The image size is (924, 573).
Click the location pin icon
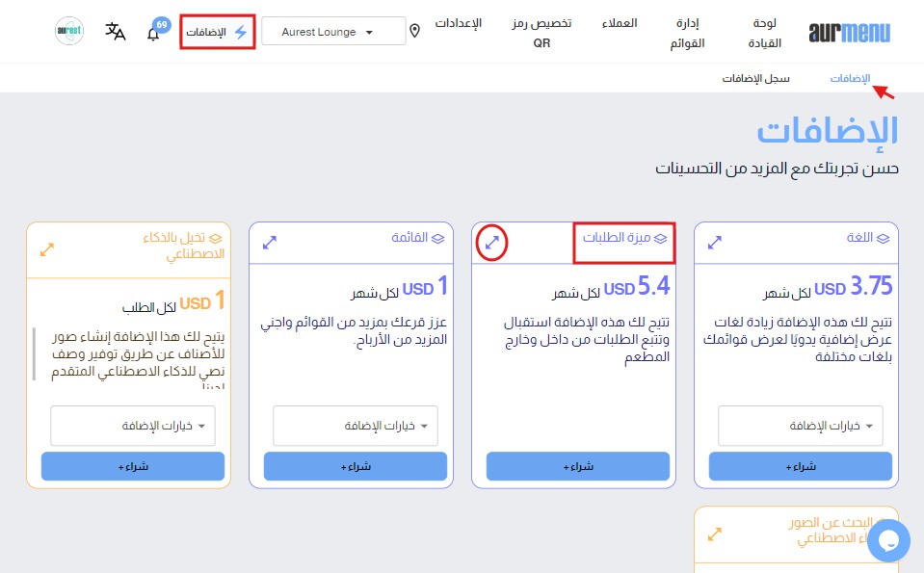click(x=415, y=32)
